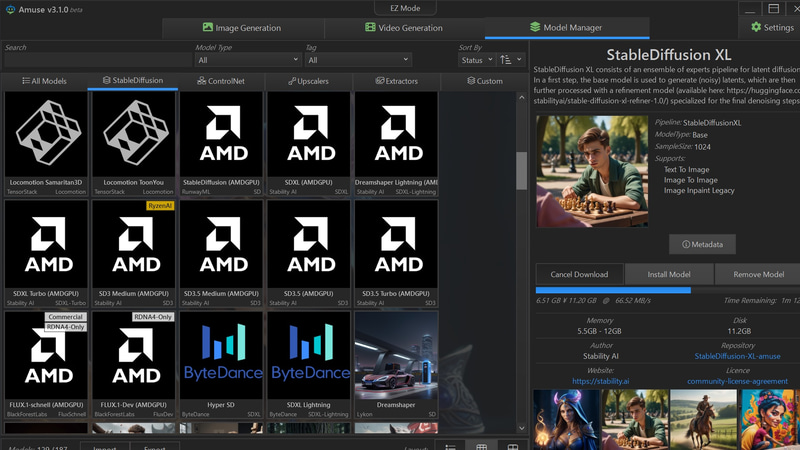Screen dimensions: 800x450
Task: Select the ByteDance Hyper SD model card
Action: 221,365
